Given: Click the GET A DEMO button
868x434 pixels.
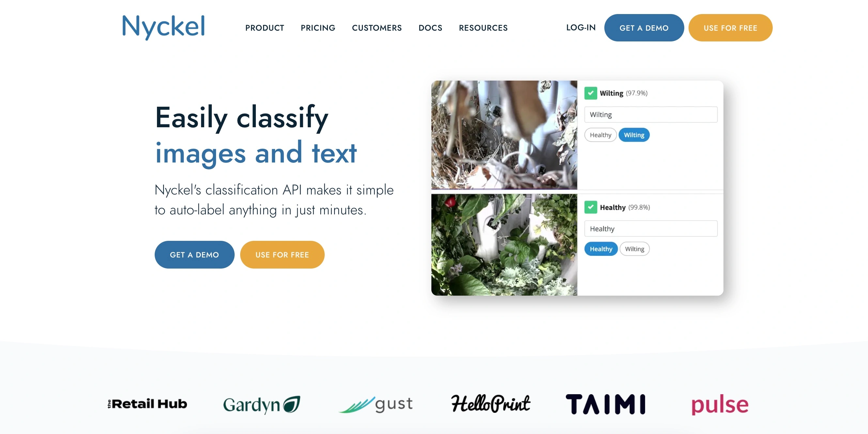Looking at the screenshot, I should tap(194, 254).
